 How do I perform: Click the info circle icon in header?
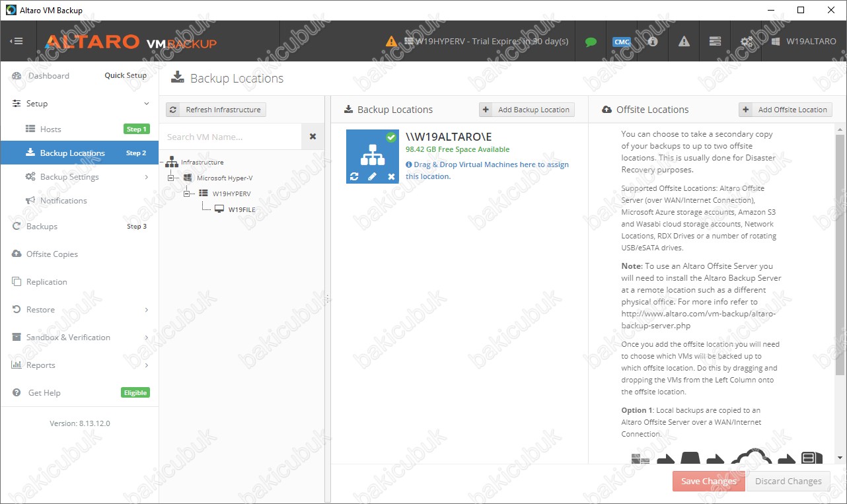tap(653, 41)
